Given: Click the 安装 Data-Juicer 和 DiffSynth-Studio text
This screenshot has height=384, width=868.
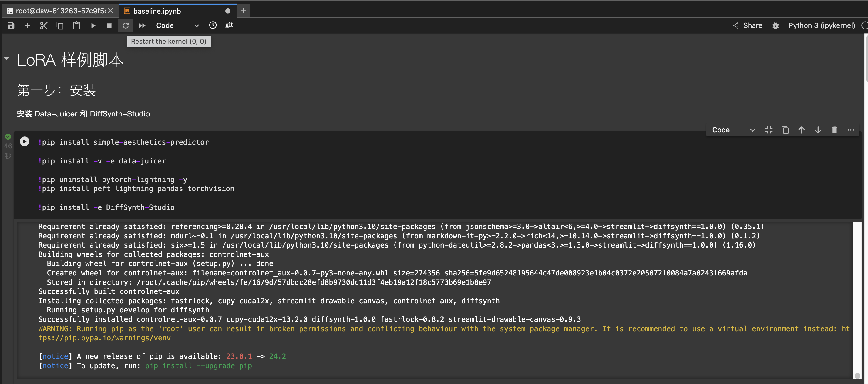Looking at the screenshot, I should 83,114.
